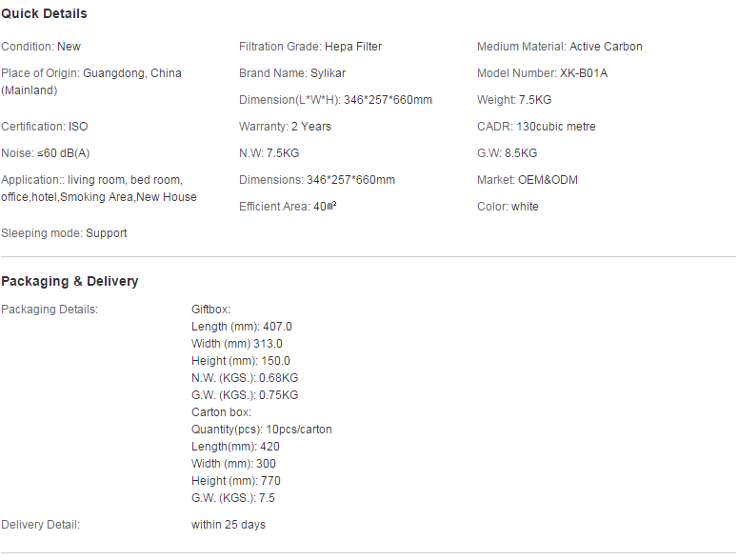
Task: Click CADR 130cubic metre specification
Action: click(536, 127)
